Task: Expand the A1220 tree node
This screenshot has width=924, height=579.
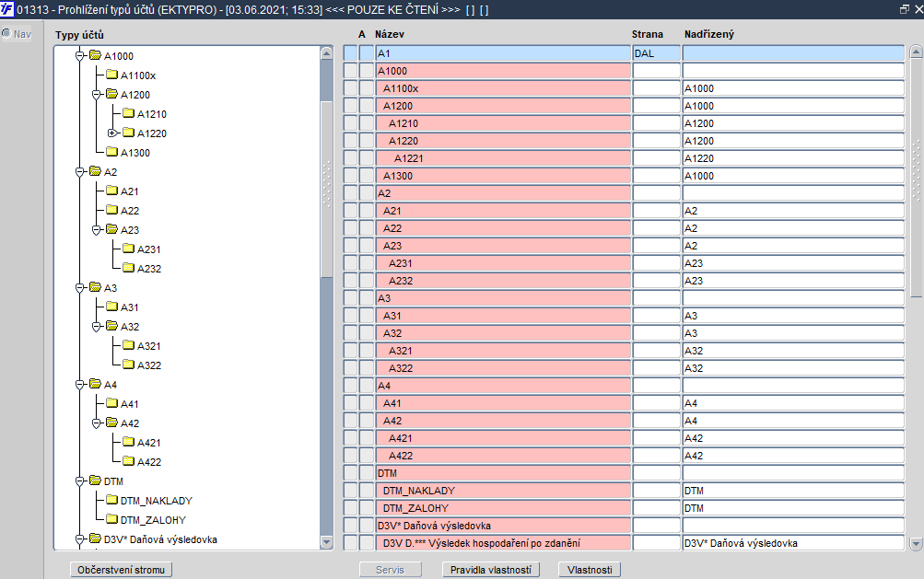Action: [x=112, y=133]
